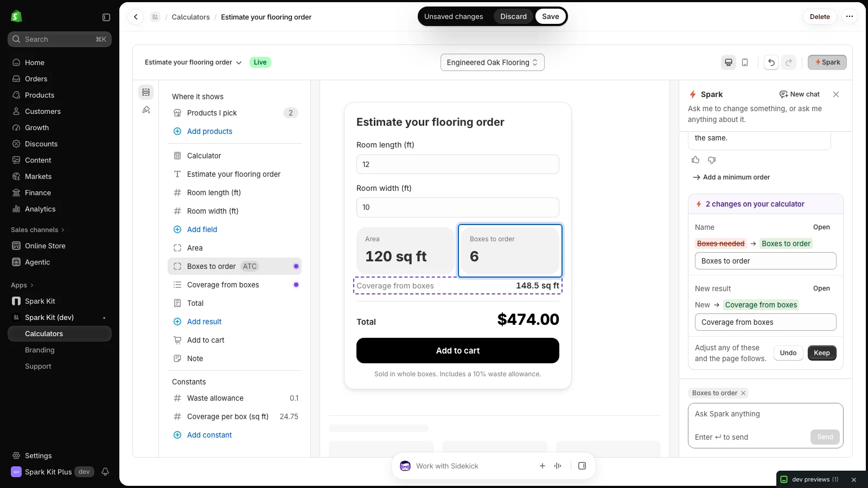Open the New result change details
This screenshot has height=488, width=868.
821,288
